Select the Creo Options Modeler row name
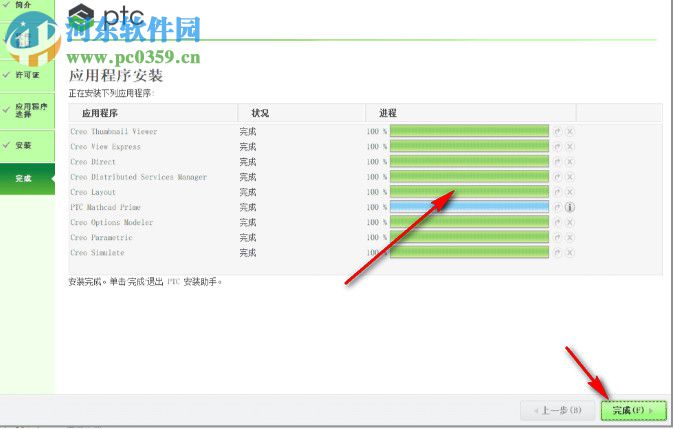The width and height of the screenshot is (673, 429). pos(112,222)
